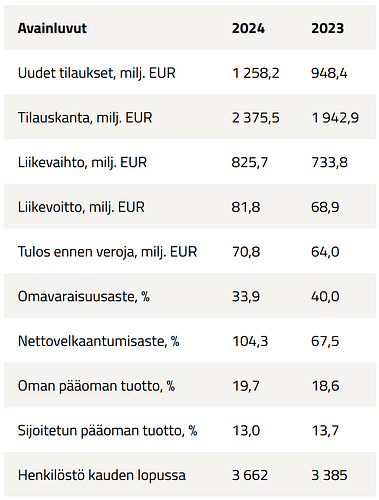Select the 2023 column header
The height and width of the screenshot is (500, 379).
point(327,28)
